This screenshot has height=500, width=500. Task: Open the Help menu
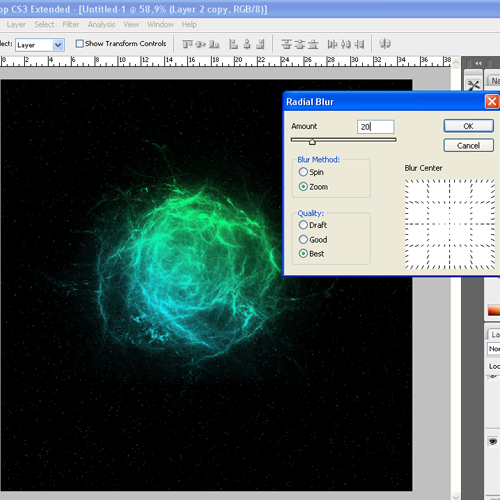tap(189, 25)
